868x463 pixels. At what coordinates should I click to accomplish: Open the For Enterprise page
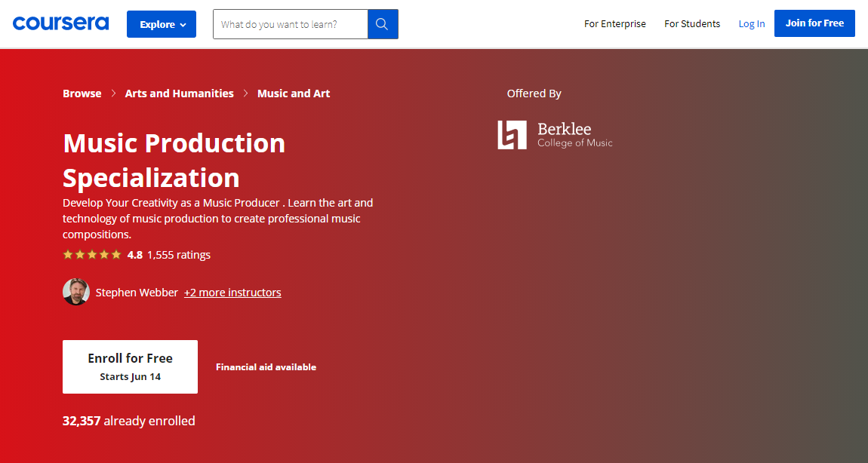coord(614,24)
